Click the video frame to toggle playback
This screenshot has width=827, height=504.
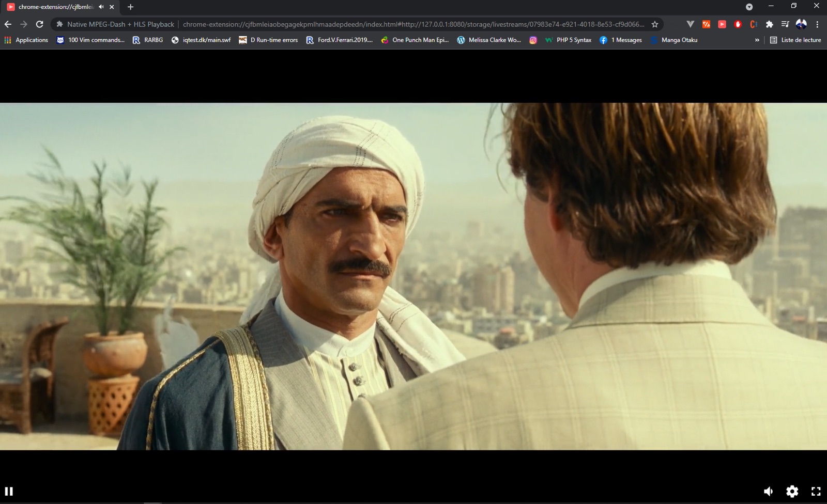tap(413, 276)
